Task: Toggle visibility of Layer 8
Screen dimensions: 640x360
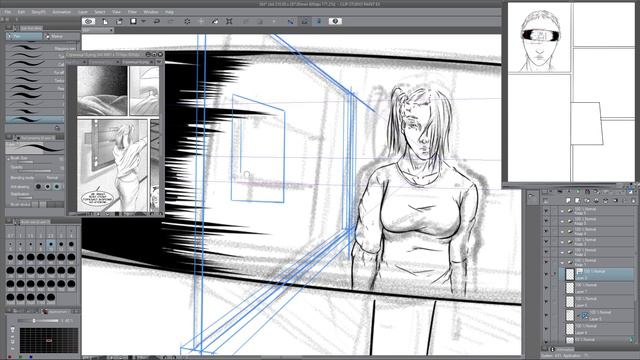Action: (546, 274)
